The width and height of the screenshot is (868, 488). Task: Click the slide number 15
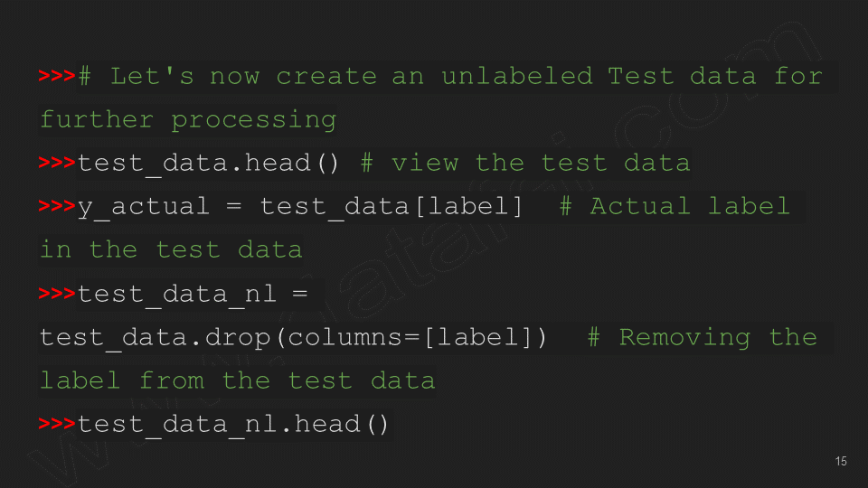pyautogui.click(x=841, y=462)
